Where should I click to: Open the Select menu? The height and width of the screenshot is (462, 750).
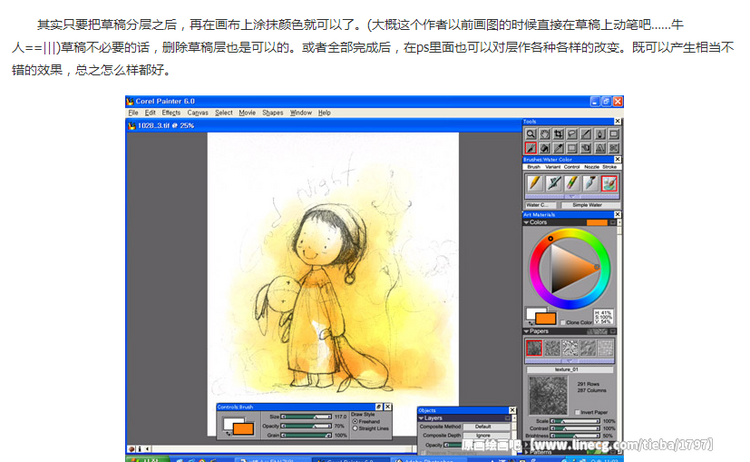[223, 113]
